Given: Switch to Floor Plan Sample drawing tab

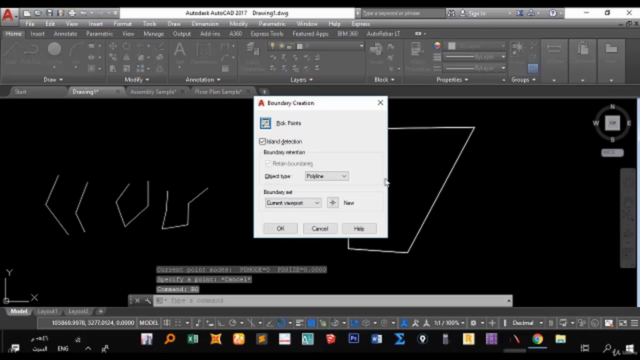Looking at the screenshot, I should [x=218, y=92].
